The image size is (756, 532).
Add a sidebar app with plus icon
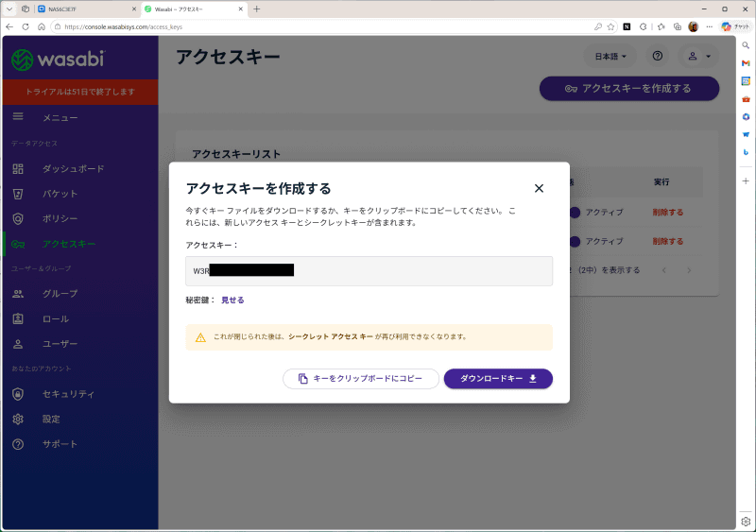click(746, 180)
